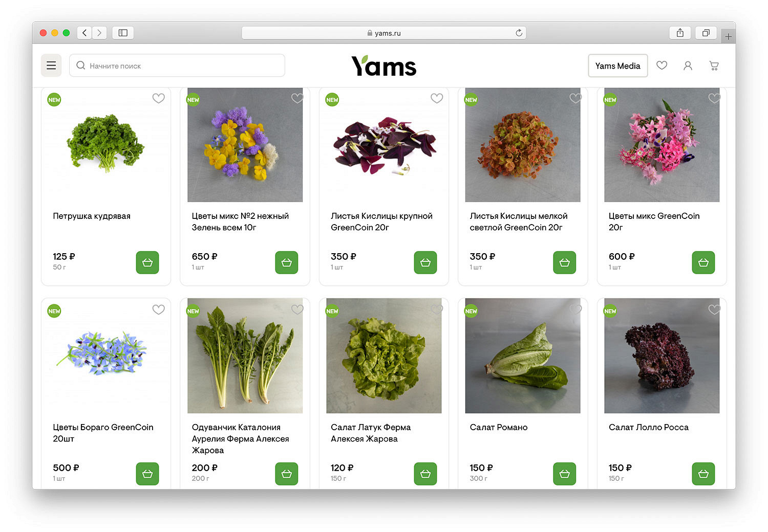
Task: Click the Начните поиск search field
Action: coord(177,65)
